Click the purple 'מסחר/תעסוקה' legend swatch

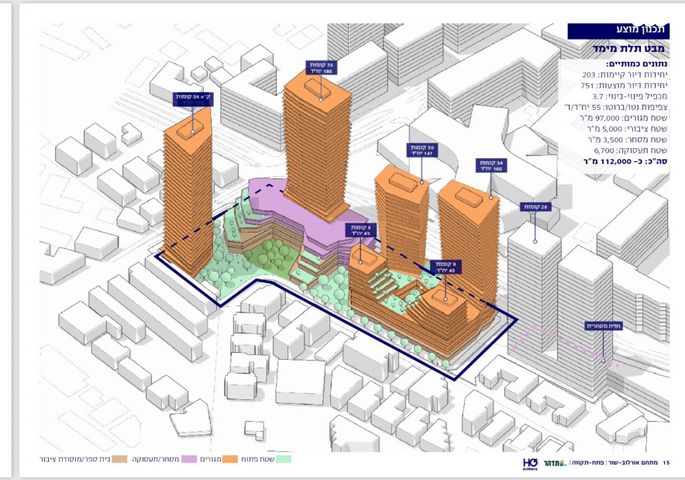189,459
